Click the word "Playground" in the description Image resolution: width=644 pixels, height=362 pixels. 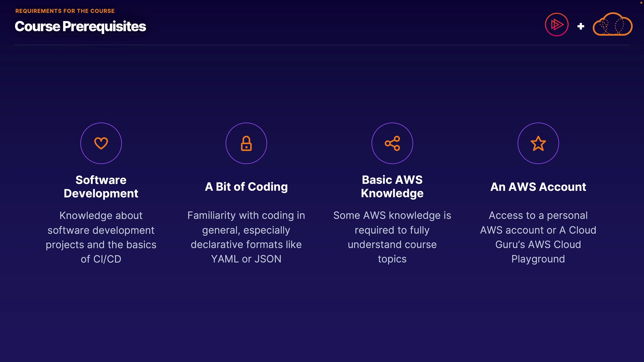point(538,259)
